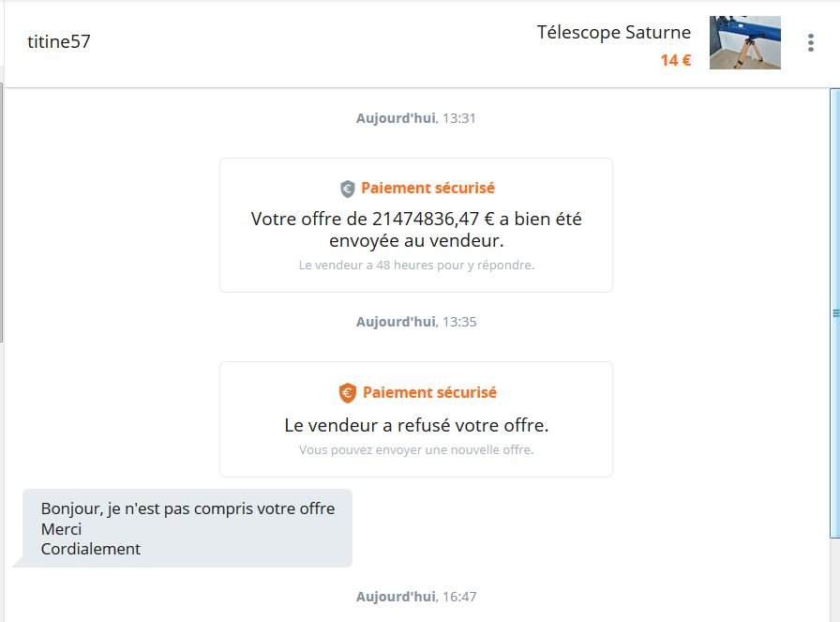Click Paiement sécurisé in the refused-offer card

429,392
